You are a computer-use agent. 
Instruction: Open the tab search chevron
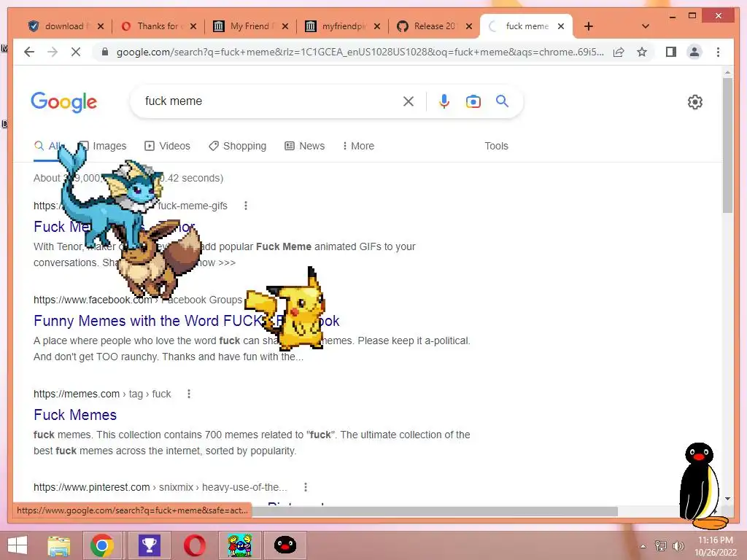click(646, 26)
